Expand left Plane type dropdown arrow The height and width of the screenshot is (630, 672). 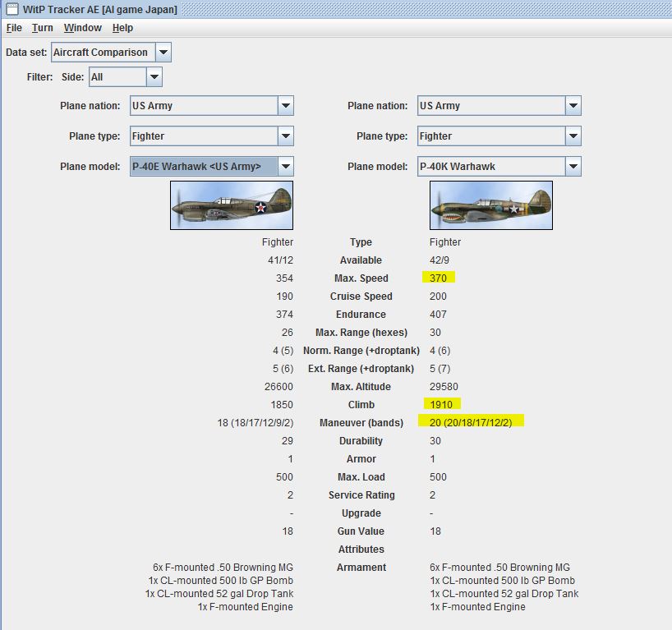285,136
